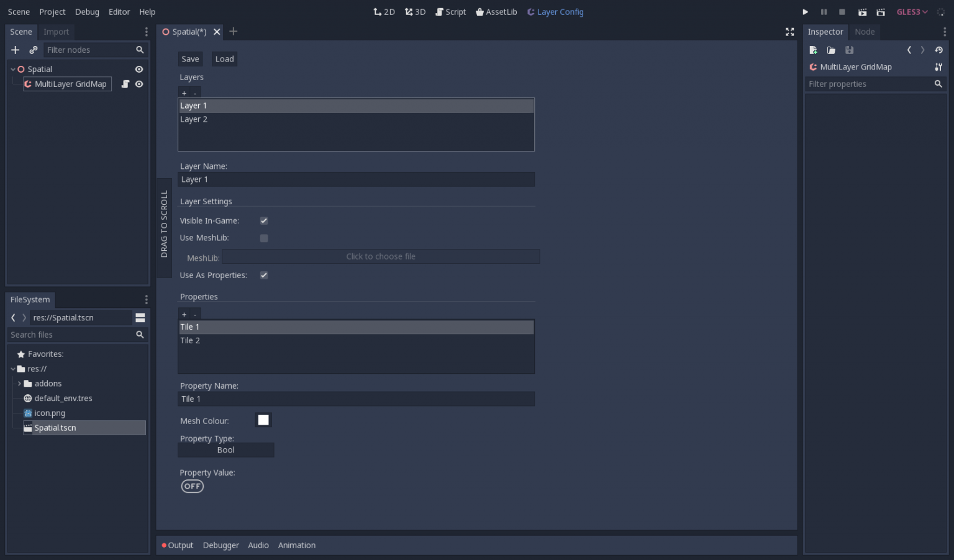Open the GLES3 renderer dropdown
Image resolution: width=954 pixels, height=560 pixels.
(x=912, y=11)
